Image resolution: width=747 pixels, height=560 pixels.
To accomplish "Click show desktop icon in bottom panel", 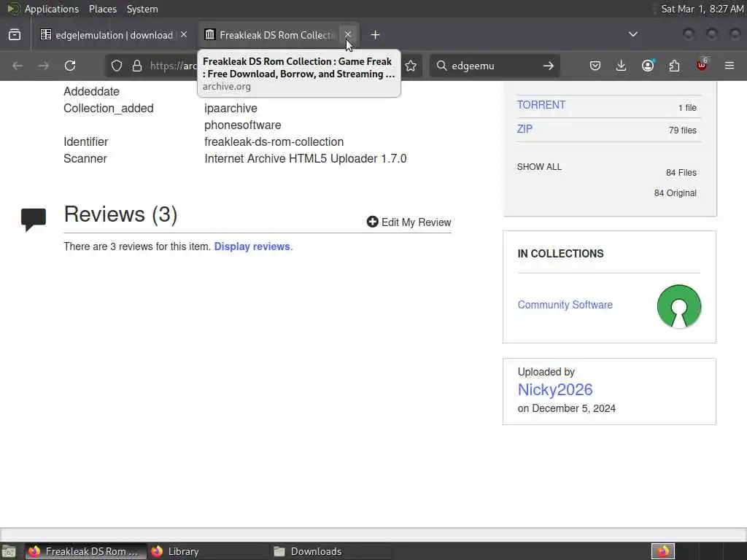I will pos(8,551).
